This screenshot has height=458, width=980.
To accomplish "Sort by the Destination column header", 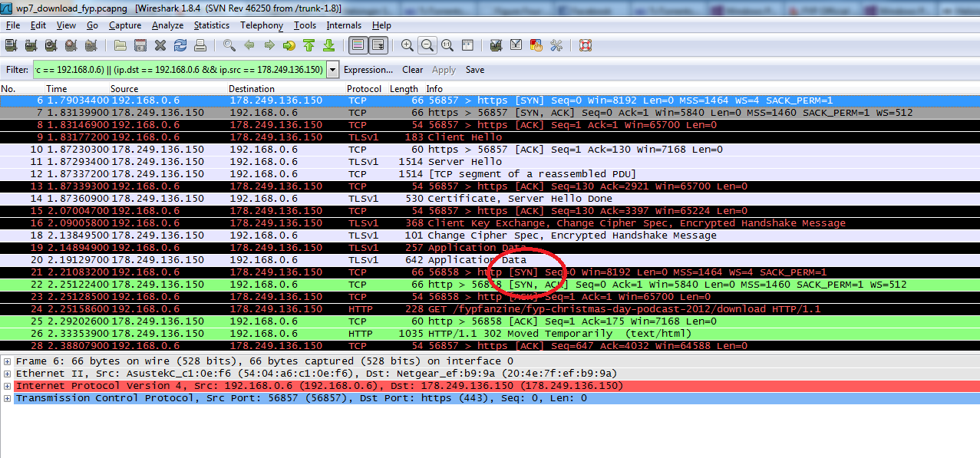I will 252,89.
